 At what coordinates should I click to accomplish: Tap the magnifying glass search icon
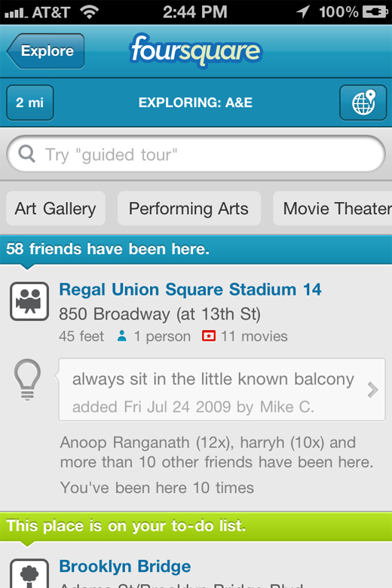26,154
